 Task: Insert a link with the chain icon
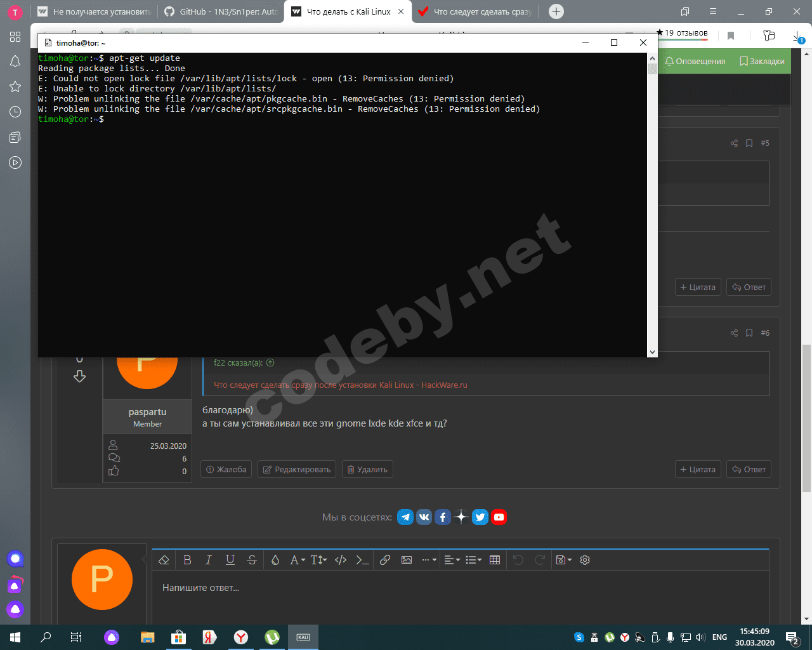385,560
